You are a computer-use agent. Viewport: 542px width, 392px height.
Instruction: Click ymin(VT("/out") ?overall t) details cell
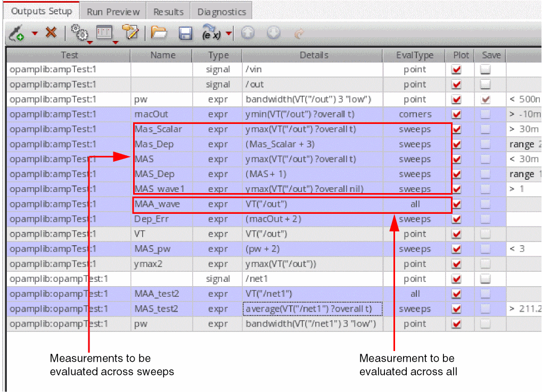pyautogui.click(x=313, y=114)
